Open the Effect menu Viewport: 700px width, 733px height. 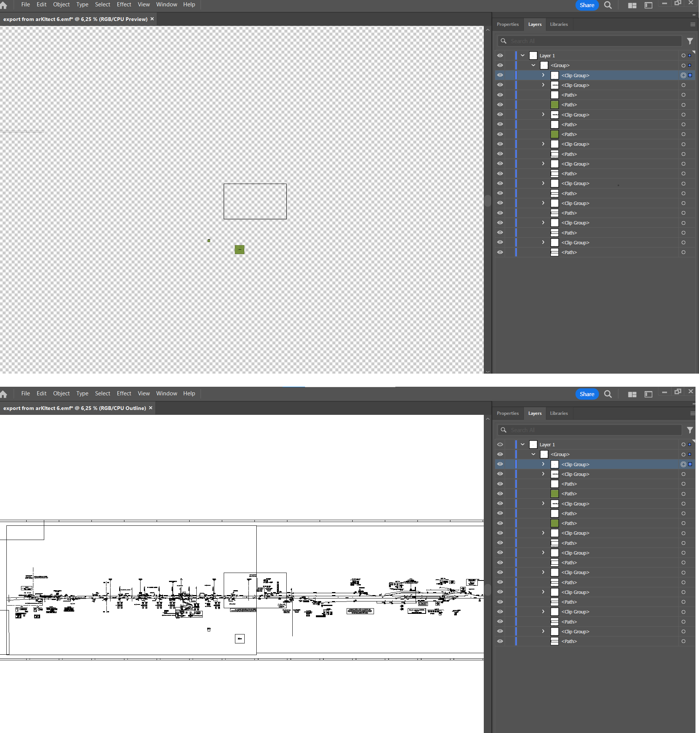point(124,4)
